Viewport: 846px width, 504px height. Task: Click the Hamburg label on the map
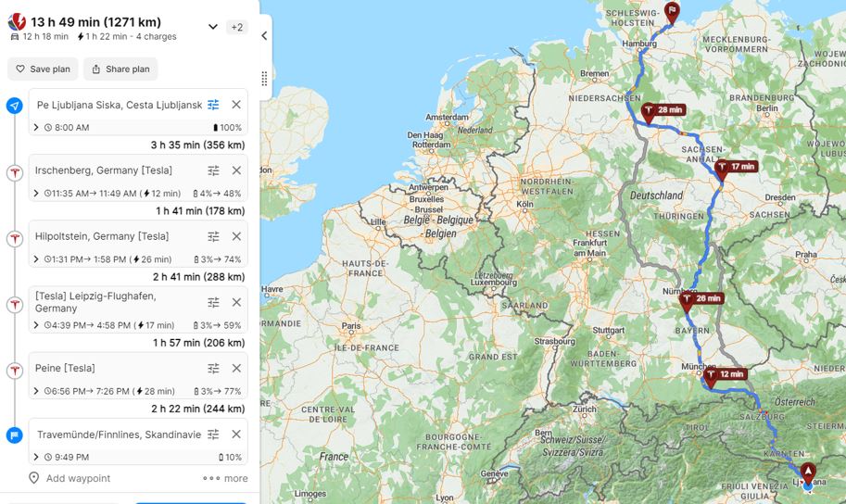[639, 44]
